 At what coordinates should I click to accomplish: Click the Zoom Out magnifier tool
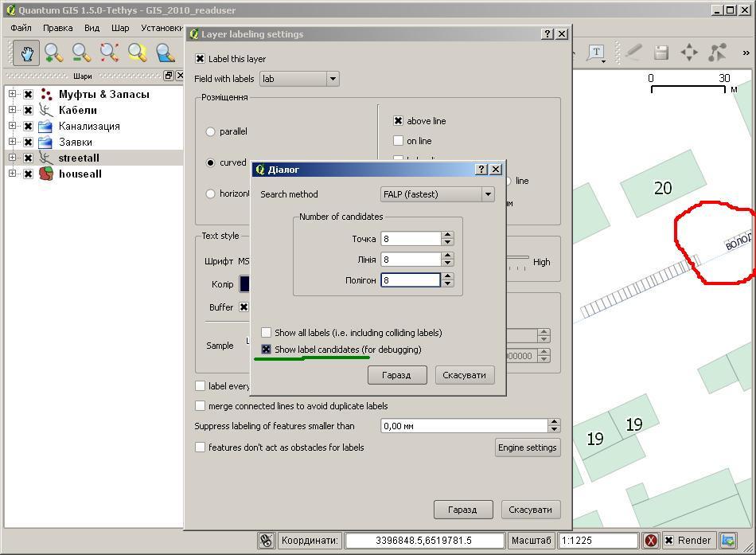coord(81,53)
